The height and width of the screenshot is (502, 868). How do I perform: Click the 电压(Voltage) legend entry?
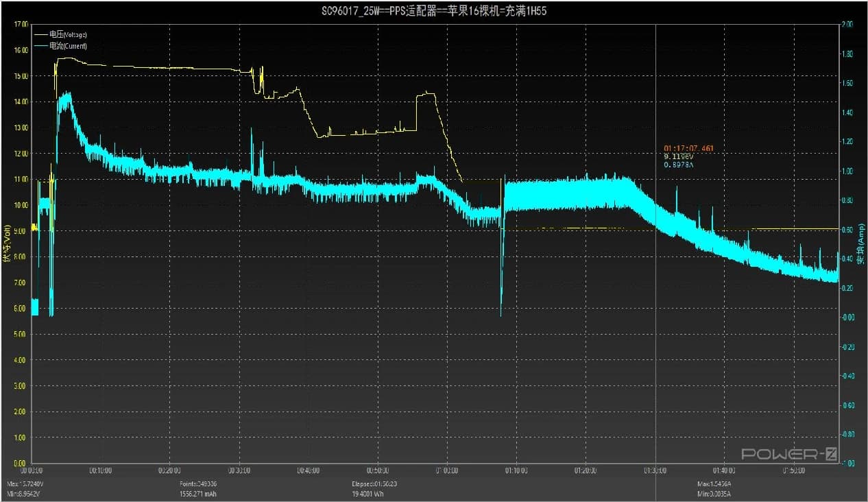pyautogui.click(x=60, y=34)
